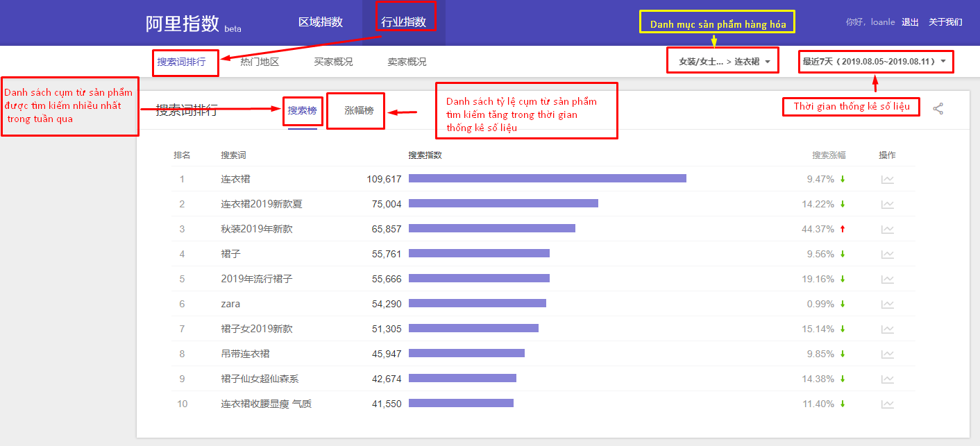This screenshot has width=980, height=446.
Task: Open the 关于我们 link
Action: click(x=945, y=22)
